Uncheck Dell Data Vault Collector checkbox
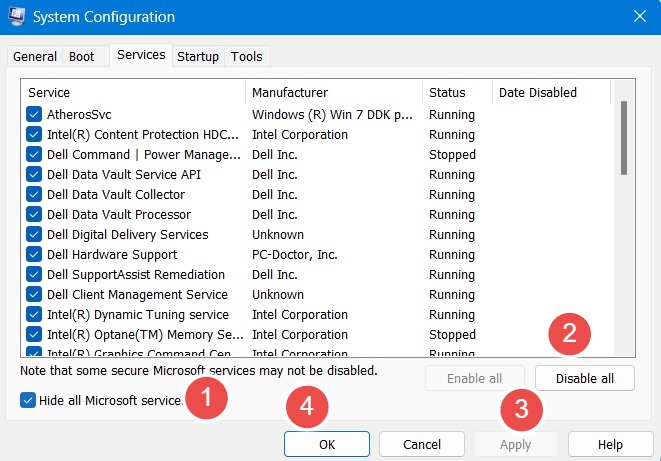The width and height of the screenshot is (661, 461). (34, 194)
